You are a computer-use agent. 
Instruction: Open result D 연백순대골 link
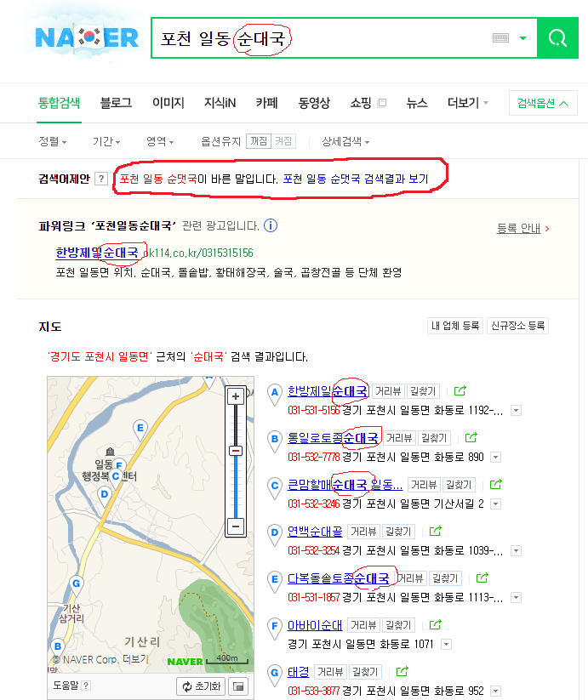coord(315,532)
